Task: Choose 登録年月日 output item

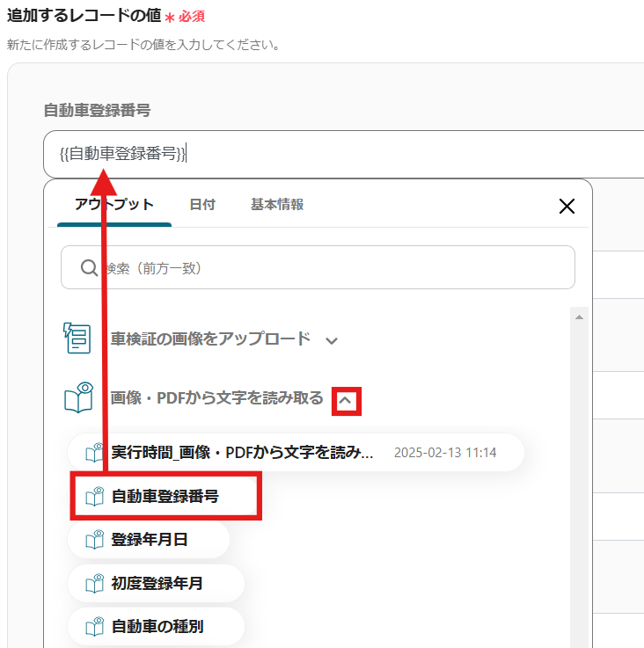Action: (x=149, y=540)
